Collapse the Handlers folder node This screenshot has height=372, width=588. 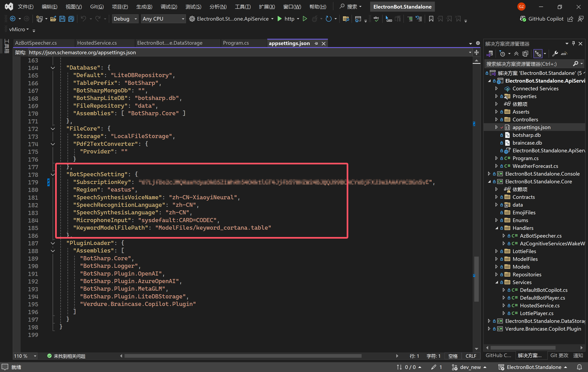point(496,228)
